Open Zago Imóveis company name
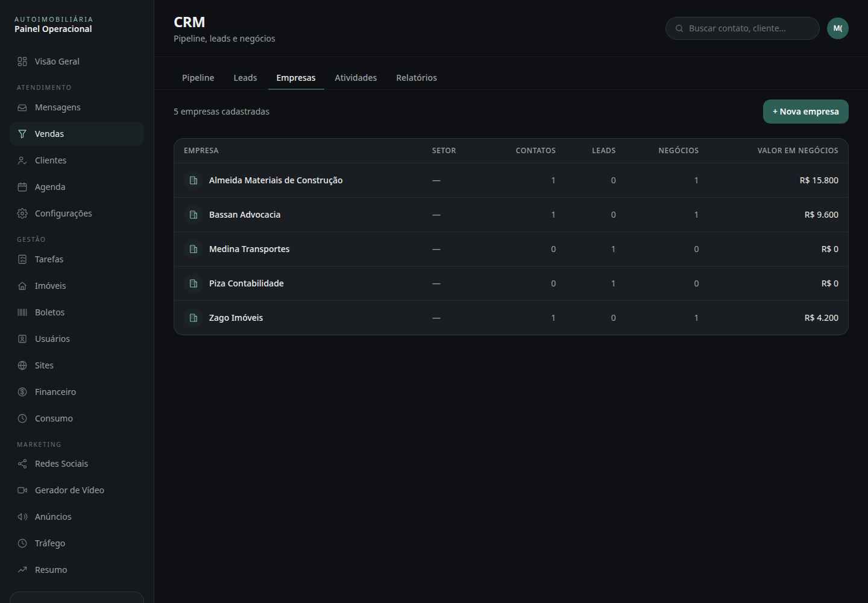 236,318
